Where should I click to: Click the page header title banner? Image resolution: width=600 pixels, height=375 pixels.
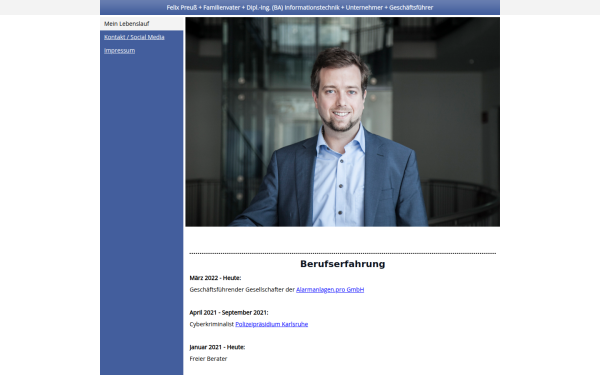[x=300, y=7]
